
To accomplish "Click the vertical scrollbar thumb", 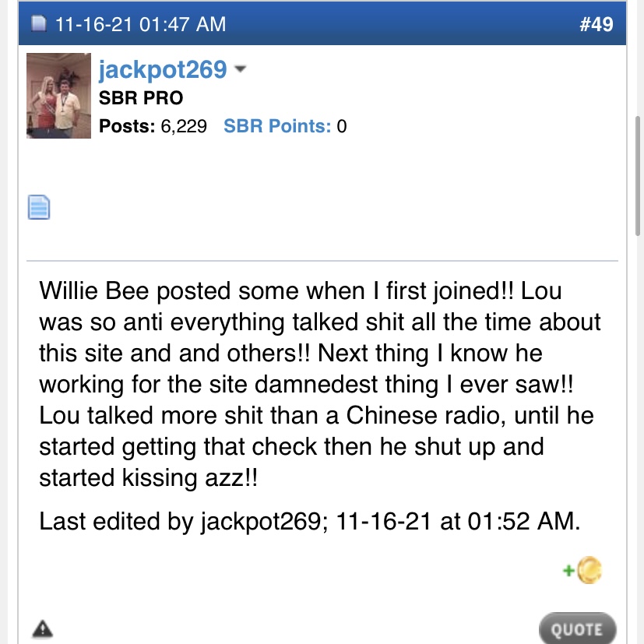I will click(638, 176).
